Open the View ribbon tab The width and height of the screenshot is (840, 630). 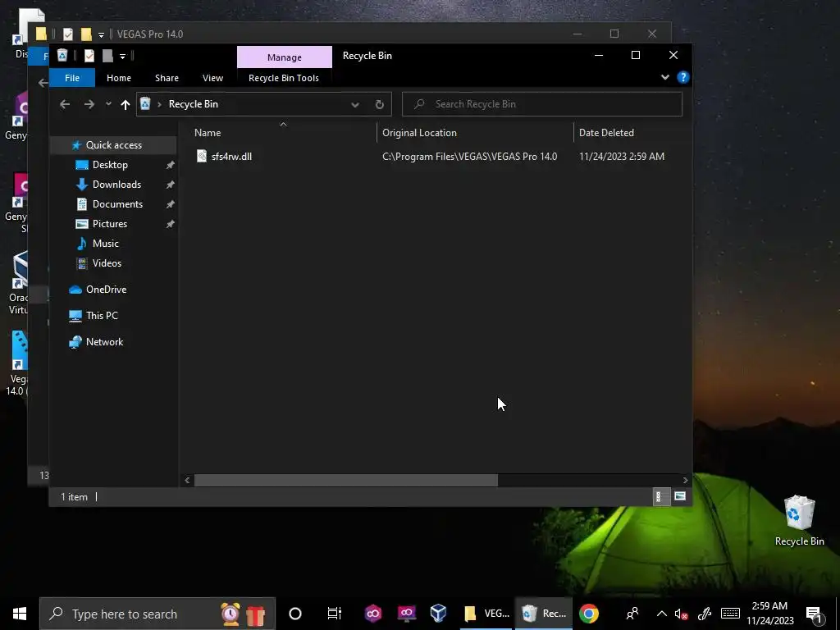pos(212,78)
